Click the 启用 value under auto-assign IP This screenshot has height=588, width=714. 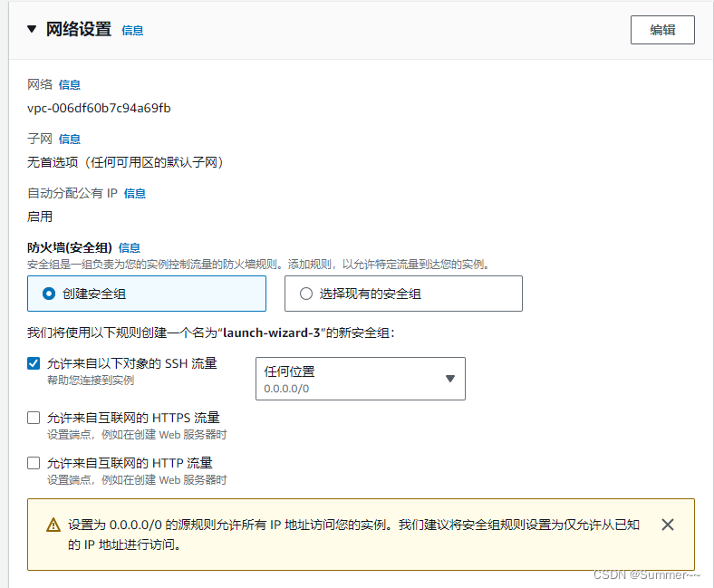40,217
